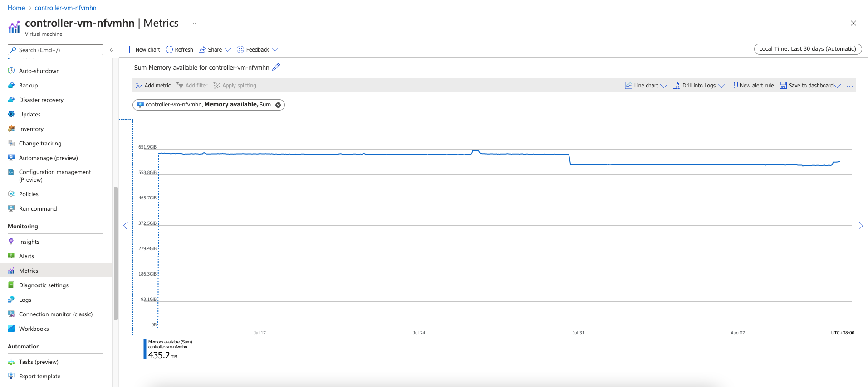
Task: Click in the sidebar Search field
Action: coord(55,50)
